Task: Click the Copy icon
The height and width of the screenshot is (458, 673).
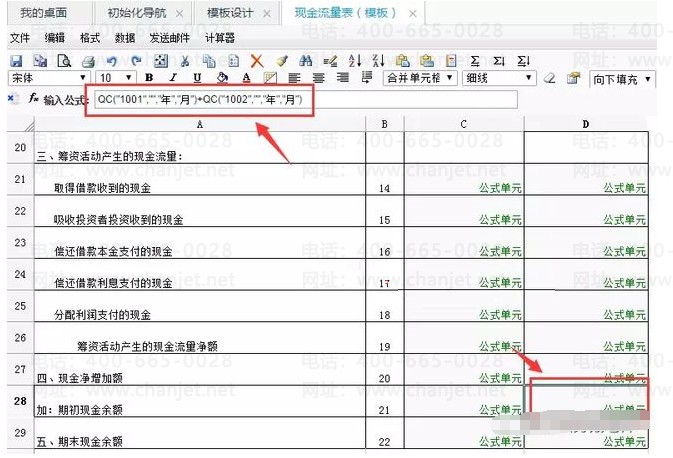Action: (x=209, y=61)
